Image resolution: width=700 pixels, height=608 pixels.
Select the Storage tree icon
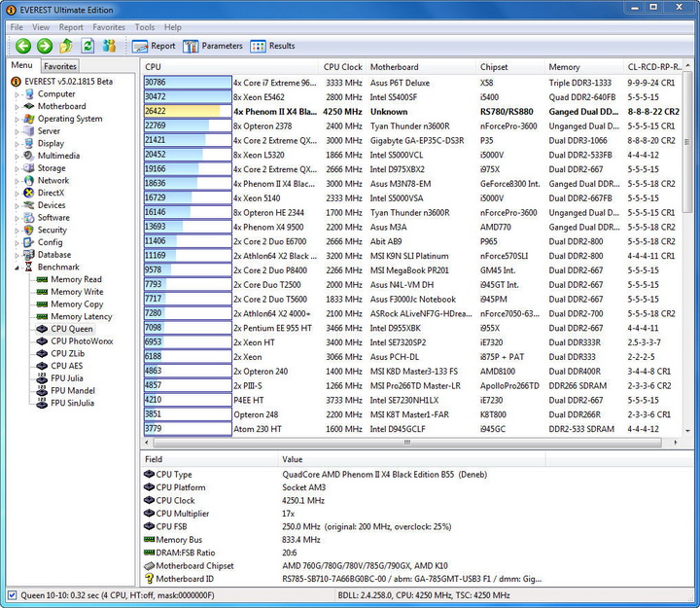[29, 168]
